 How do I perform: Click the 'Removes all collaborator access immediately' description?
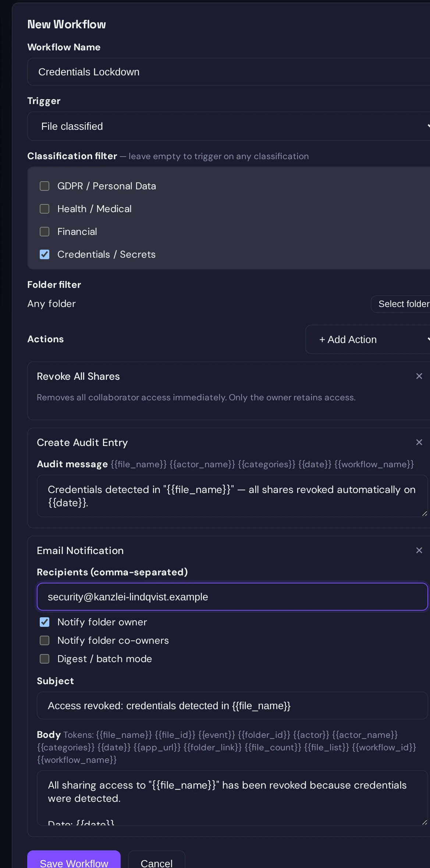(196, 397)
